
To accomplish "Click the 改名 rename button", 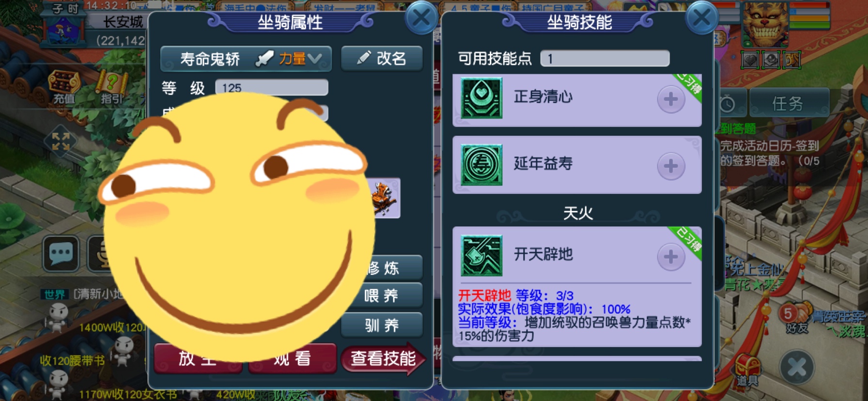I will pyautogui.click(x=382, y=59).
